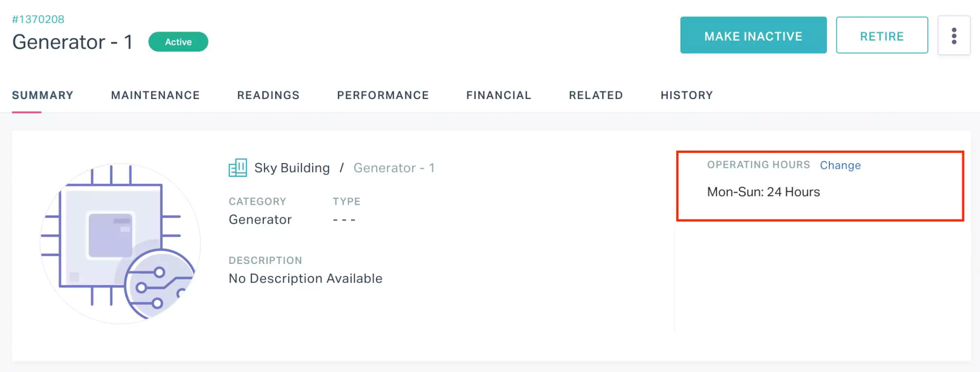Show the RELATED tab
980x372 pixels.
click(x=596, y=95)
